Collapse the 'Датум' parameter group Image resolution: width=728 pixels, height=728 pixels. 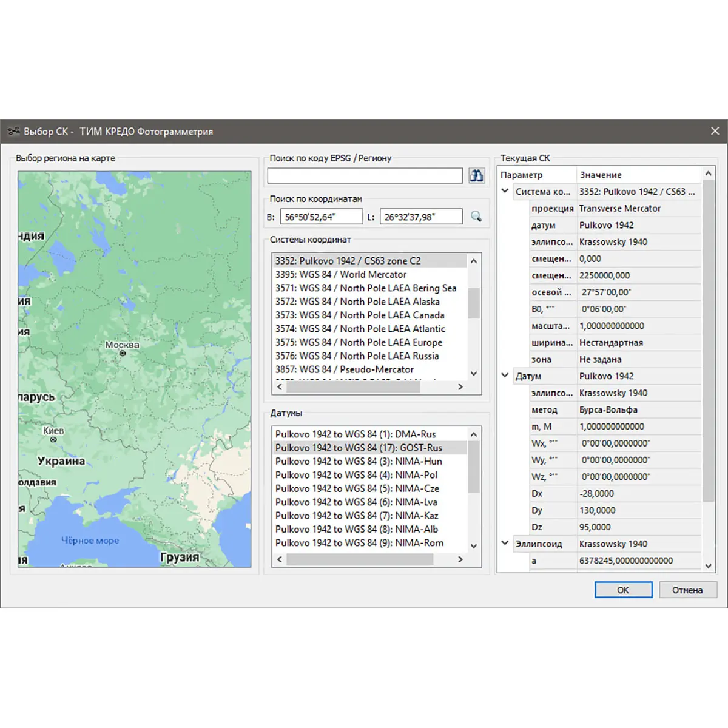tap(505, 376)
